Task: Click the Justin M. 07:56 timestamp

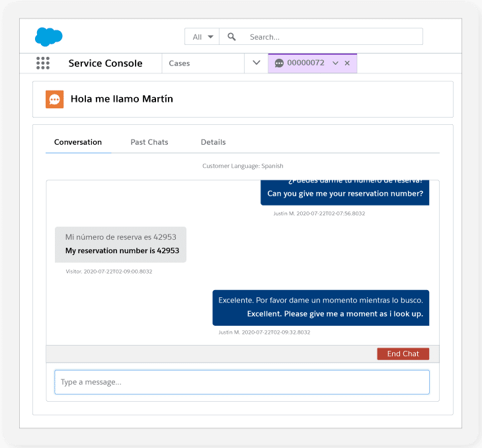Action: (x=319, y=213)
